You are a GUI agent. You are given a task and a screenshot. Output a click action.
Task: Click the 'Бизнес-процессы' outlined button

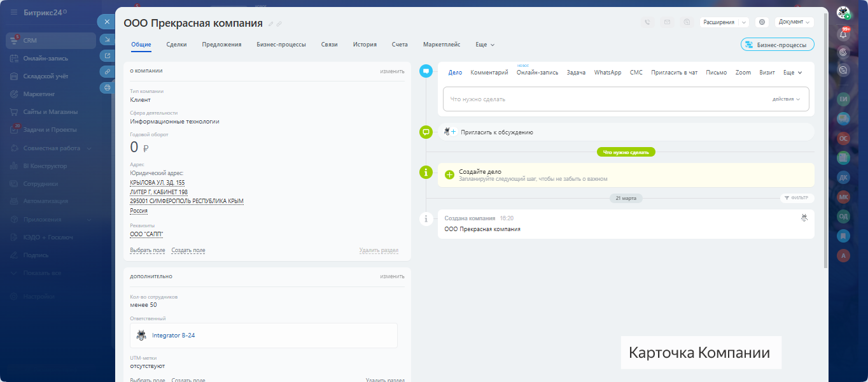pyautogui.click(x=777, y=45)
